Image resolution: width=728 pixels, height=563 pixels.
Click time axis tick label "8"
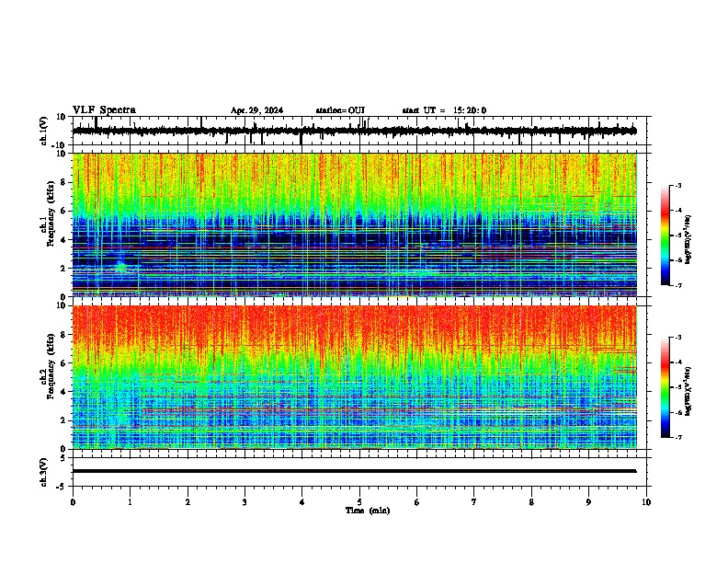pyautogui.click(x=531, y=502)
